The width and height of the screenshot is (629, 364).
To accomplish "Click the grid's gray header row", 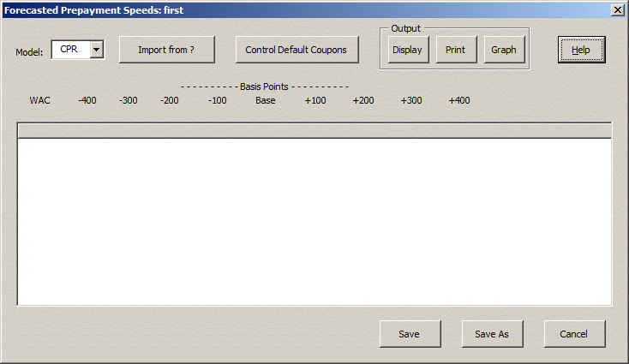I will (x=314, y=130).
